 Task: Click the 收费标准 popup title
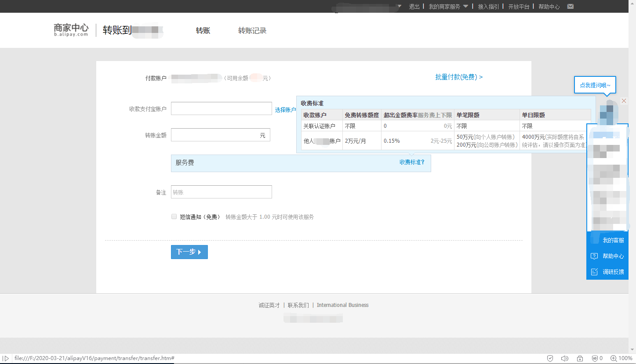[312, 103]
